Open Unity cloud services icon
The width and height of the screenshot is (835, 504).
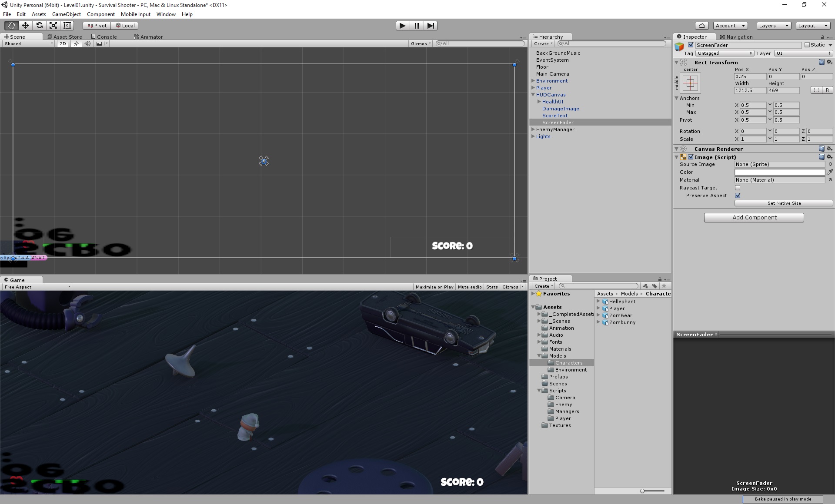tap(702, 26)
